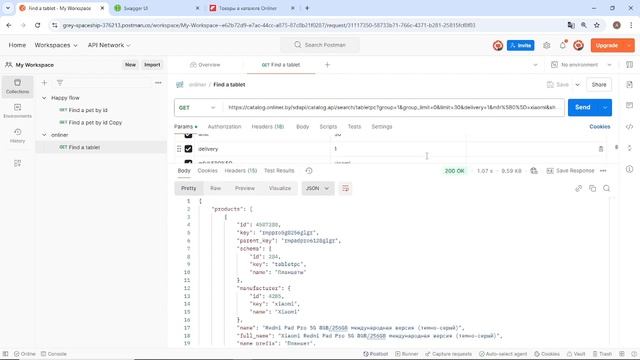The width and height of the screenshot is (640, 360).
Task: Copy response link icon
Action: pyautogui.click(x=578, y=188)
